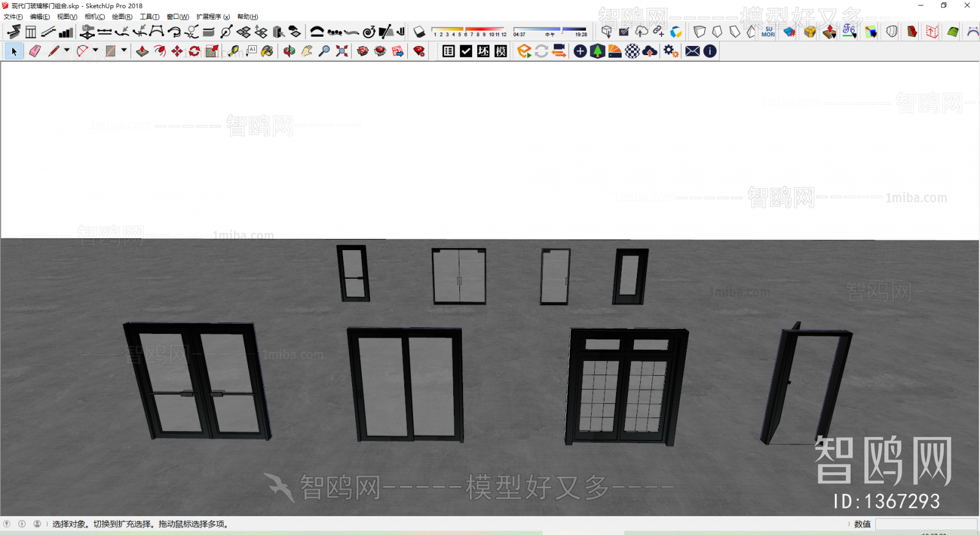Click the status bar geo-location icon
Image resolution: width=980 pixels, height=535 pixels.
(7, 524)
